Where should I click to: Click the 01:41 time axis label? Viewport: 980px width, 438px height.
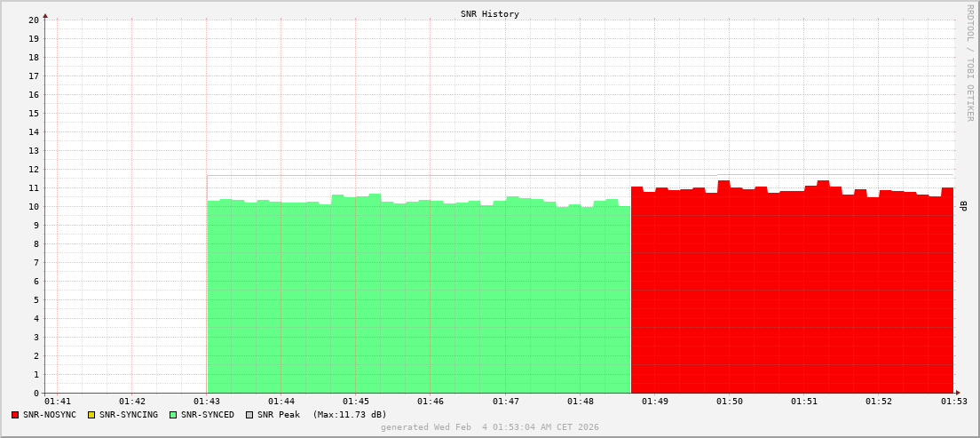click(57, 402)
